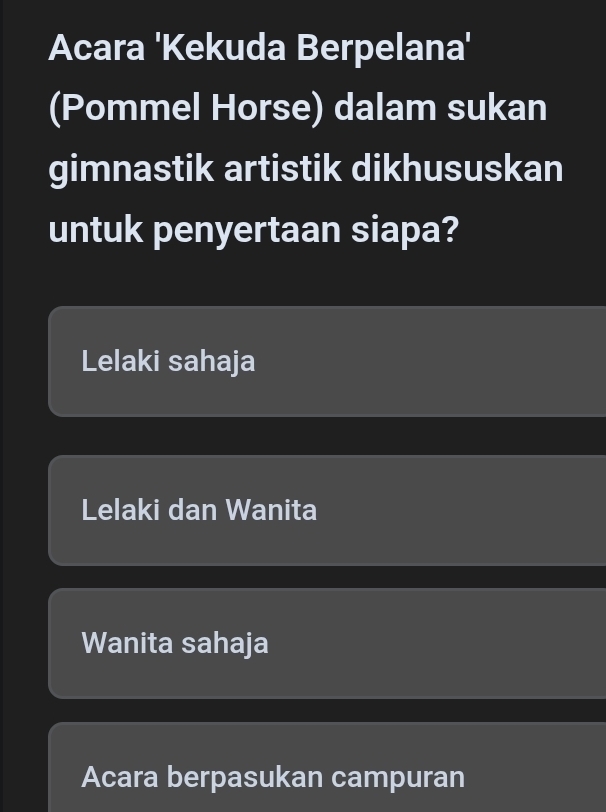
Task: Click the 'Acara berpasukan campuran' label text
Action: tap(273, 777)
